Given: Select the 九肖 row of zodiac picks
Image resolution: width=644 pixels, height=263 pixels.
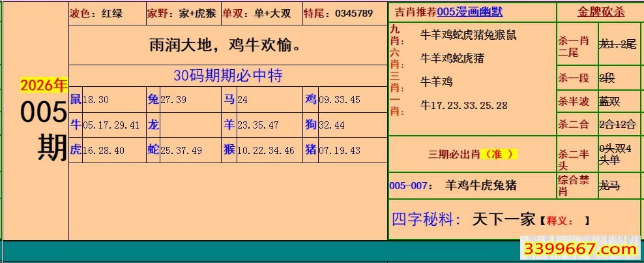Looking at the screenshot, I should pos(468,35).
